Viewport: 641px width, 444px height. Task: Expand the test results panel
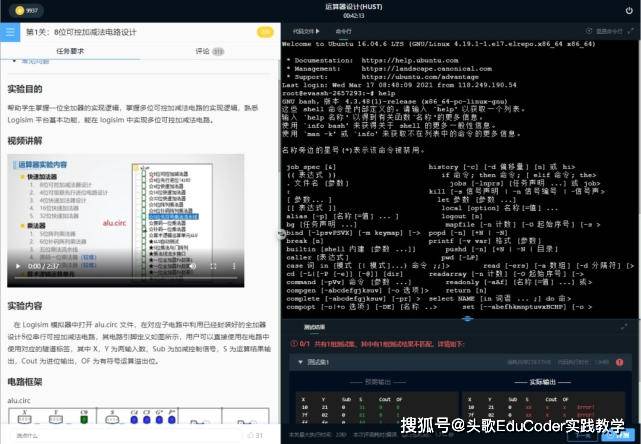(x=624, y=327)
